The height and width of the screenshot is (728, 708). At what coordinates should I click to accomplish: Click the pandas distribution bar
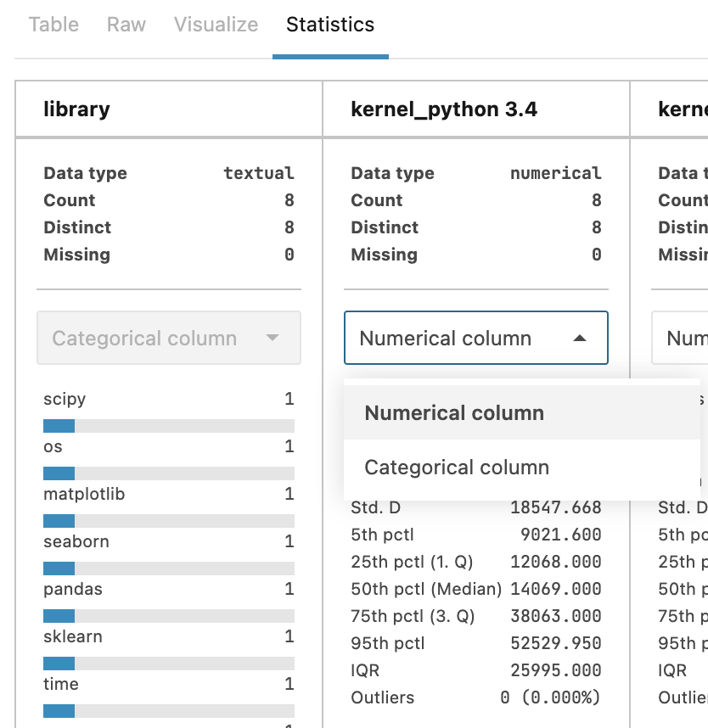(x=168, y=615)
